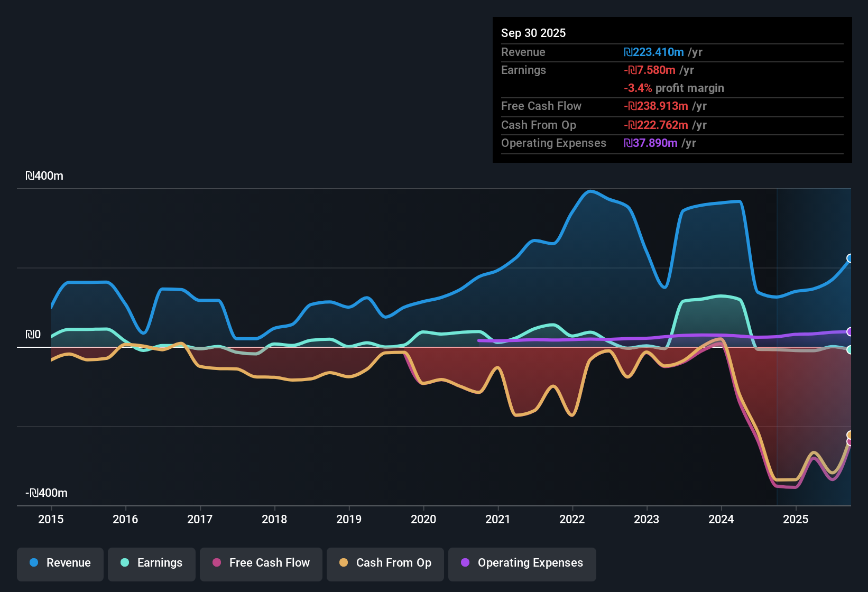Click the orange Cash From Op legend dot

click(344, 563)
